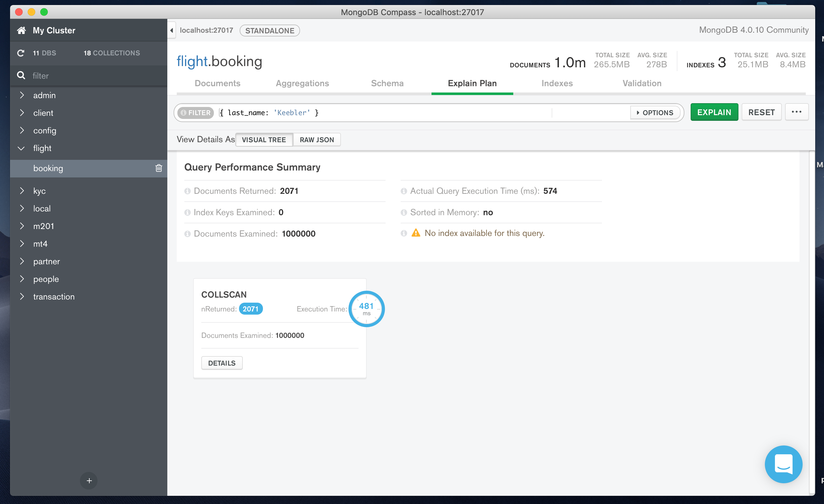Delete the booking collection via trash icon
The height and width of the screenshot is (504, 824).
coord(158,168)
